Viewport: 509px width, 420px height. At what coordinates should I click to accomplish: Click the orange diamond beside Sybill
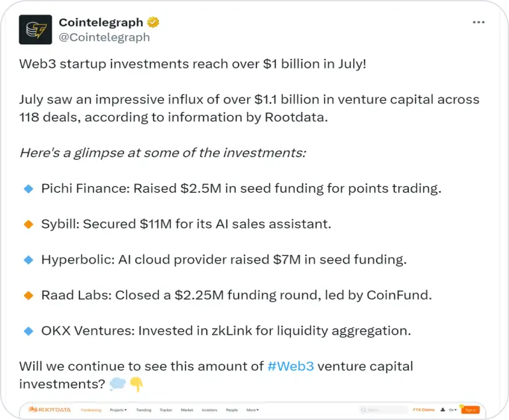click(28, 225)
